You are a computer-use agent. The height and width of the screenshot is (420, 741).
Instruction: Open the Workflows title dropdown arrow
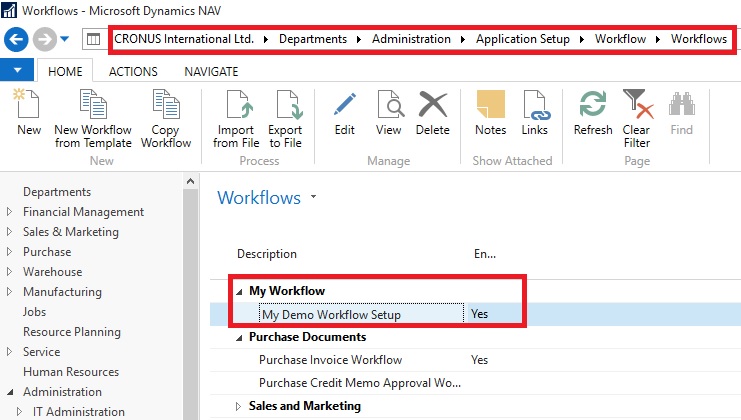(313, 197)
